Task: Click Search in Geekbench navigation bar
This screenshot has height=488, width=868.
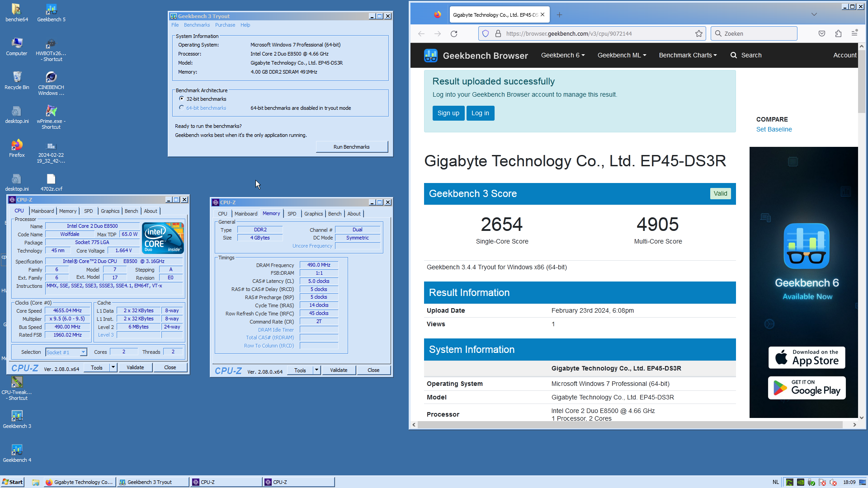Action: click(746, 55)
